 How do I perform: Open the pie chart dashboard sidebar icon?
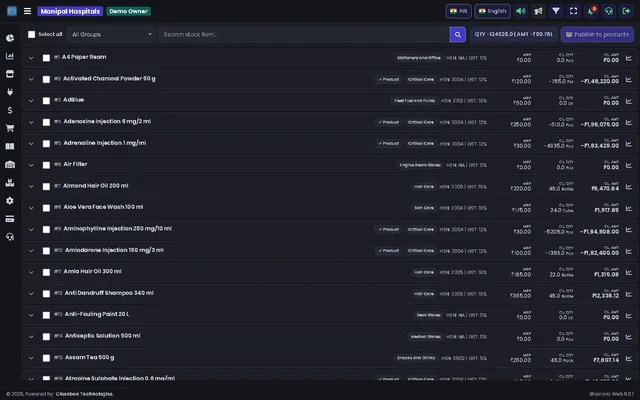tap(10, 38)
